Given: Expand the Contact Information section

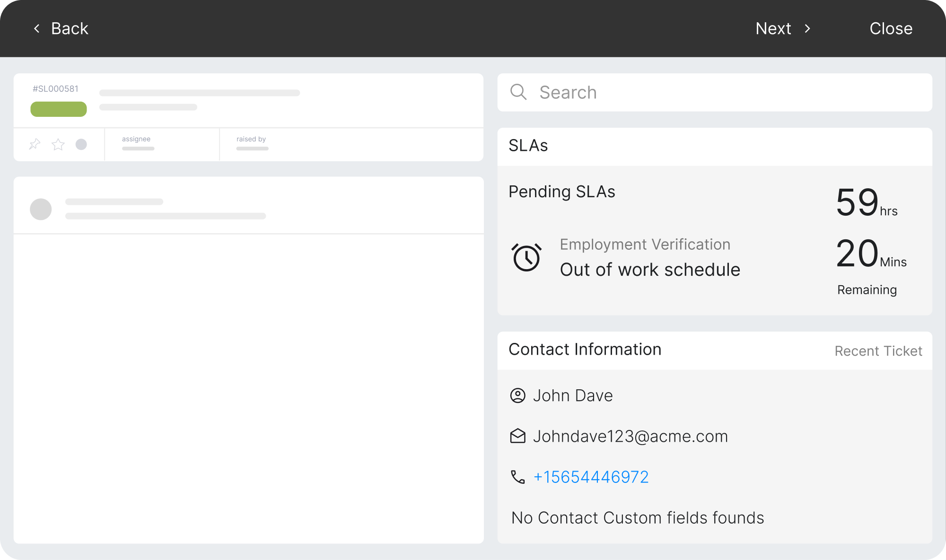Looking at the screenshot, I should point(585,350).
